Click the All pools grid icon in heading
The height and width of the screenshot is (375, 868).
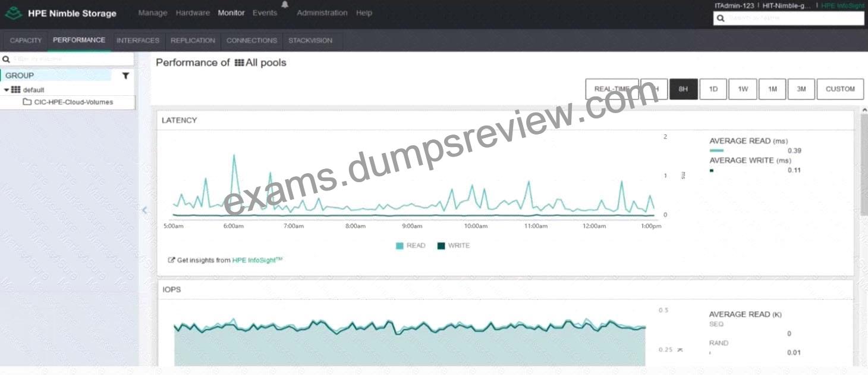(x=240, y=62)
